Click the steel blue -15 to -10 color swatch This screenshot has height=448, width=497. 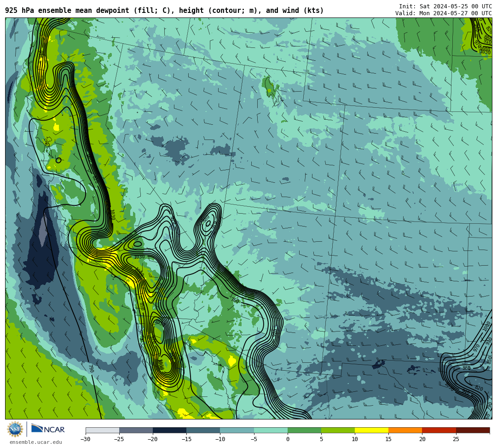click(203, 430)
